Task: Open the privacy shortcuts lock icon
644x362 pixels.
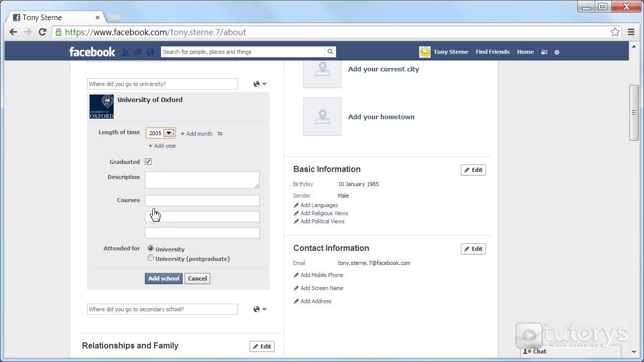Action: pyautogui.click(x=544, y=52)
